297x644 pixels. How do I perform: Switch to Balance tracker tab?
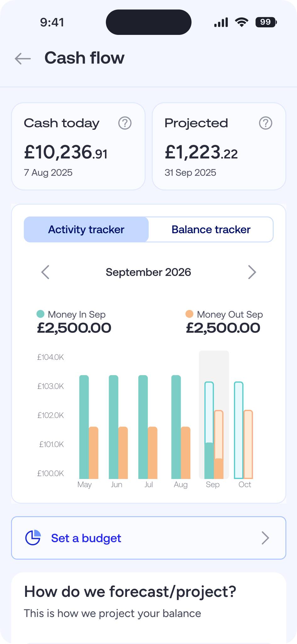click(x=211, y=230)
